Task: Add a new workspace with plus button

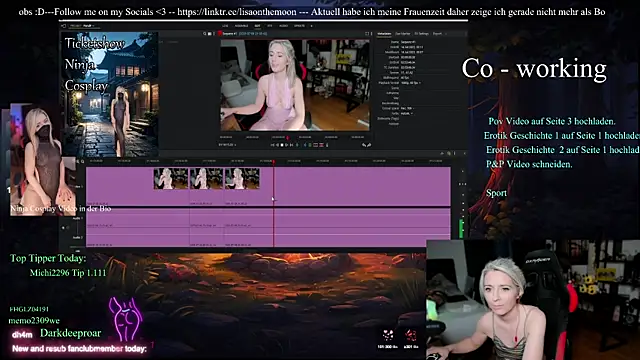Action: 311,26
